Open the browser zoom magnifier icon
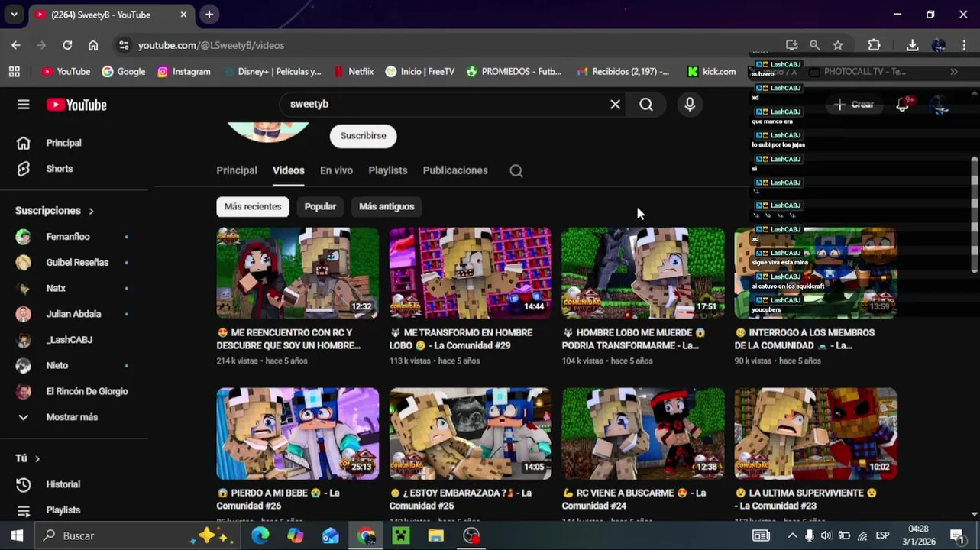This screenshot has width=980, height=550. pos(815,45)
